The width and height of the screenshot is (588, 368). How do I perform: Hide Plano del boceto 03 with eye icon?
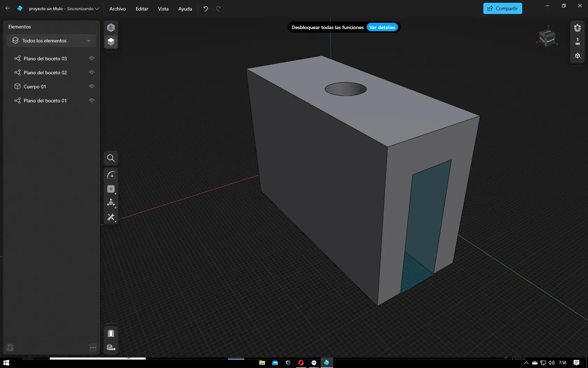click(92, 59)
